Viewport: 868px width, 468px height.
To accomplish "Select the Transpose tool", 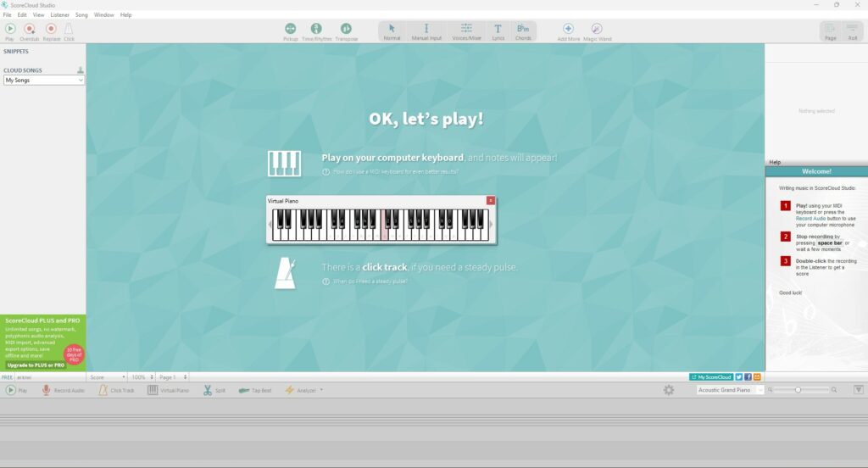I will (346, 30).
